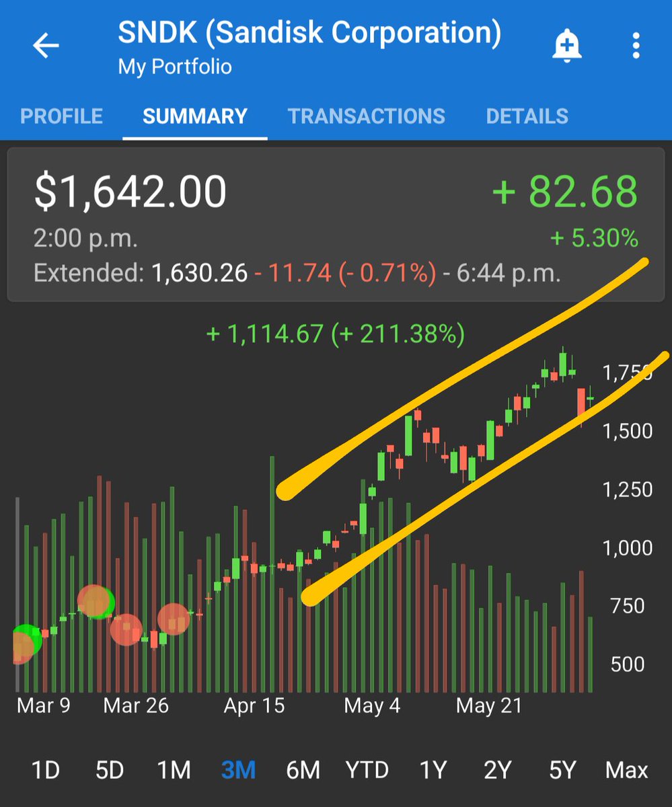Tap the My Portfolio subtitle
Viewport: 672px width, 807px height.
pyautogui.click(x=175, y=67)
